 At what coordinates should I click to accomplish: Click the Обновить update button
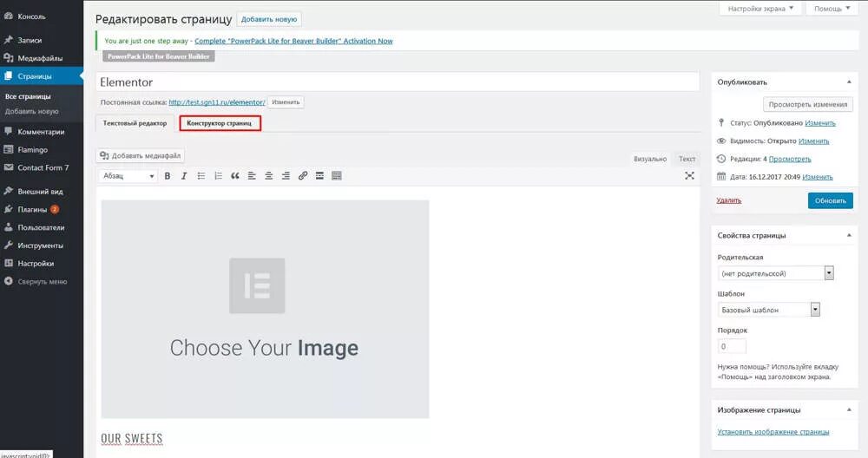pos(831,200)
